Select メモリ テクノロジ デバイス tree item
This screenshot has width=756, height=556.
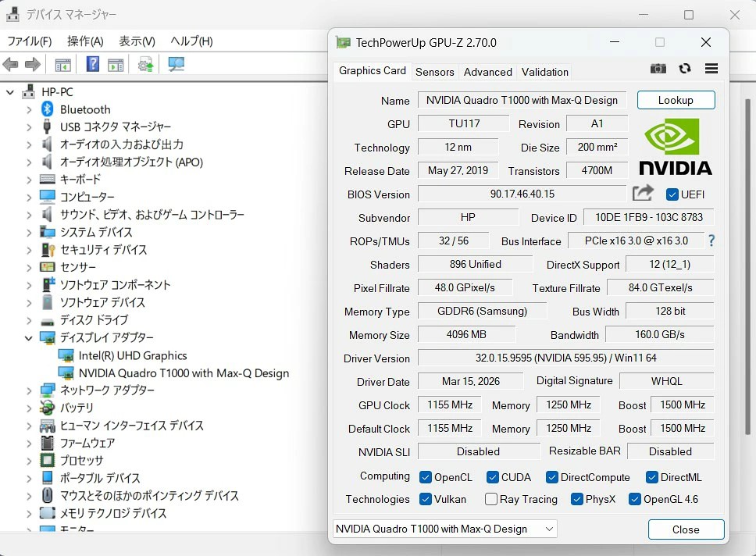[x=112, y=512]
